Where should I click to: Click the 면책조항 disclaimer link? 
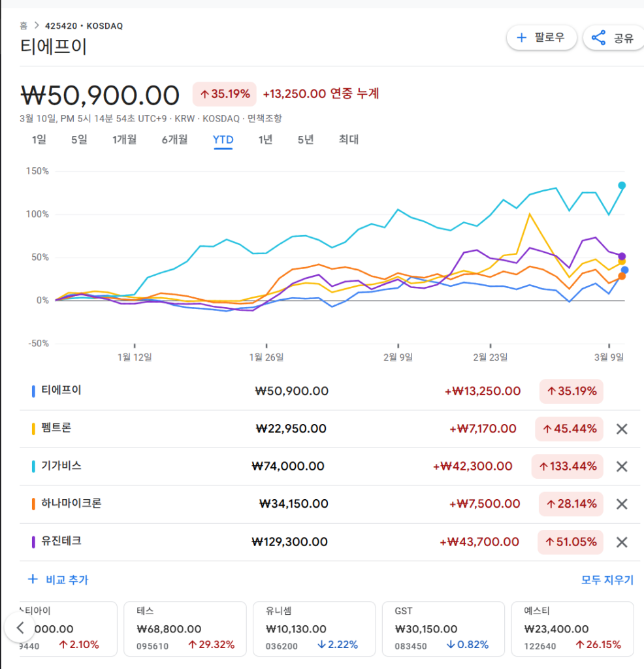(265, 118)
